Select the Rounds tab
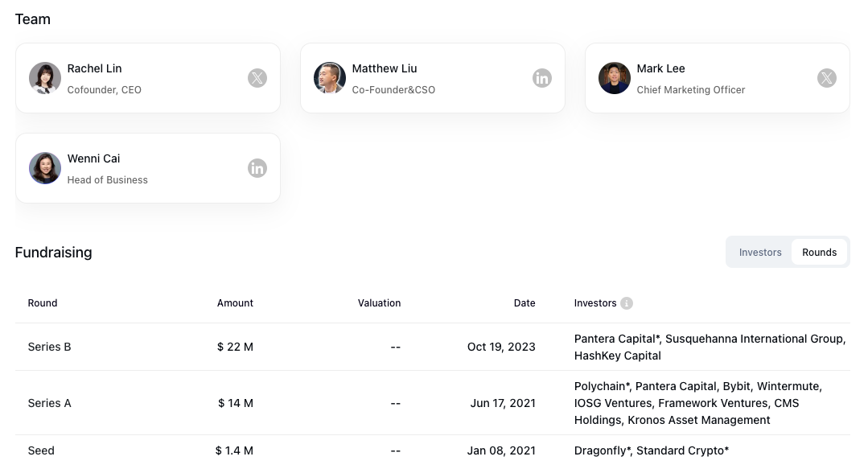 (x=819, y=253)
